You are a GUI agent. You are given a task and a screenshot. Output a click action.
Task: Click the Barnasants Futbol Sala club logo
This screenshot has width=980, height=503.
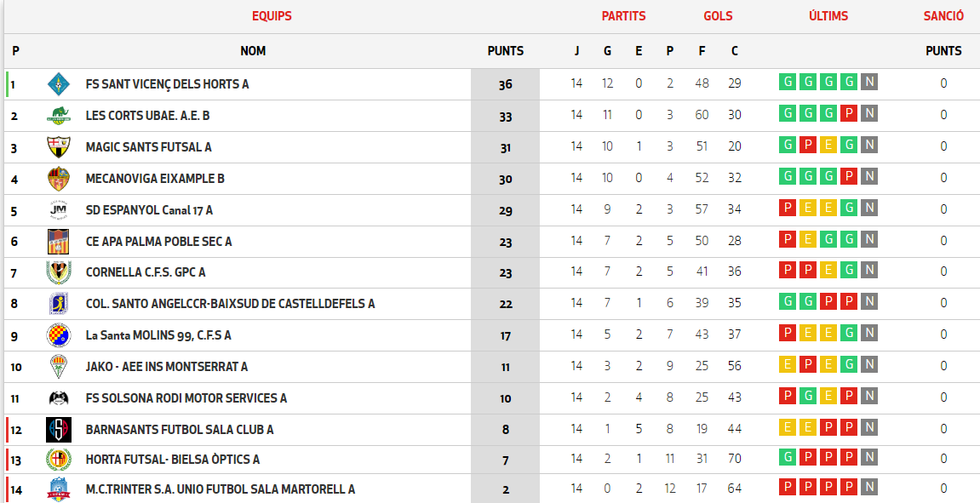pyautogui.click(x=56, y=430)
